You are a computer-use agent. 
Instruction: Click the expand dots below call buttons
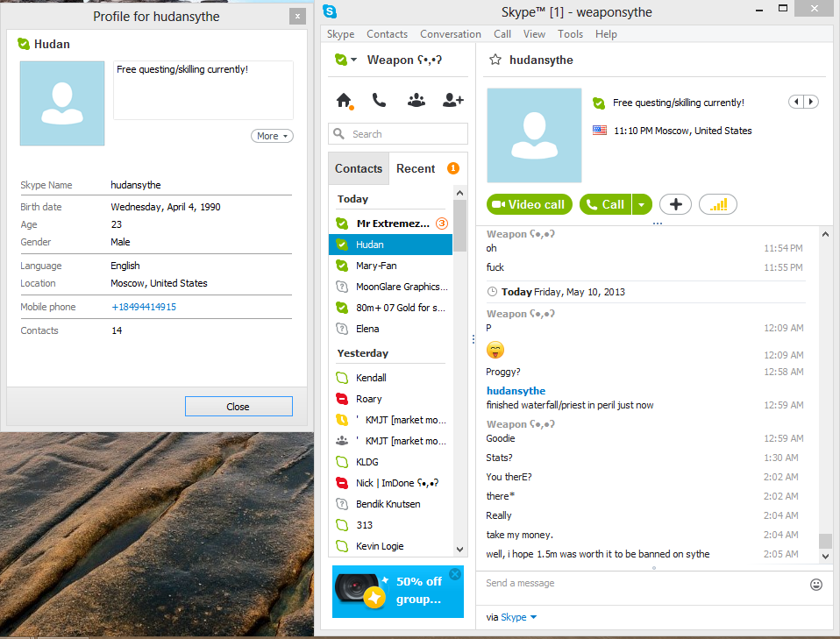(658, 223)
